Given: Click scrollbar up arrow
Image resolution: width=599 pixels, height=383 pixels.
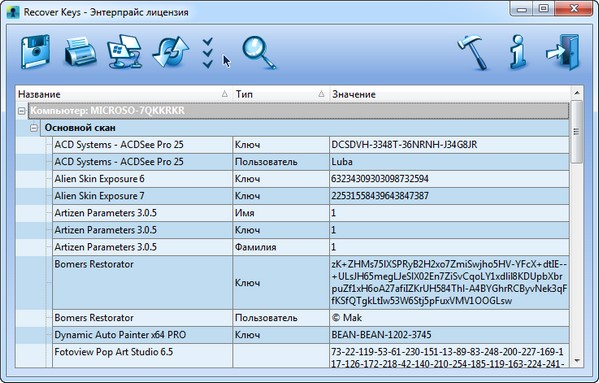Looking at the screenshot, I should [x=577, y=93].
